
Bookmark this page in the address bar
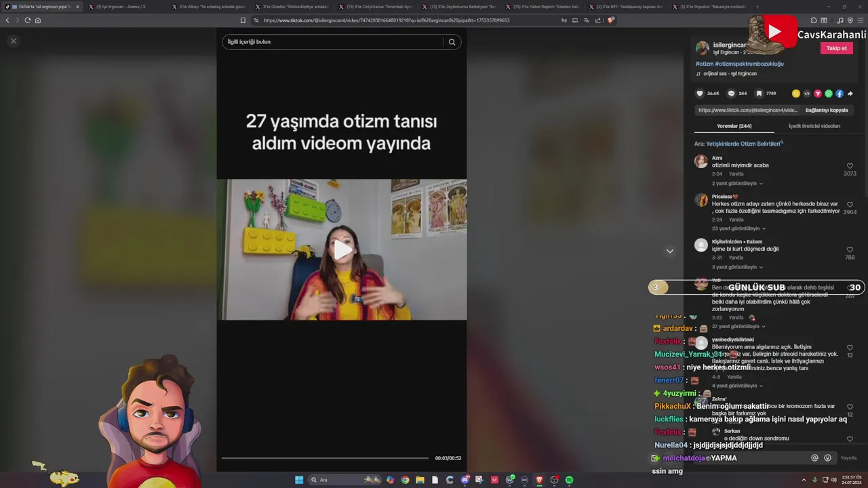click(x=243, y=20)
